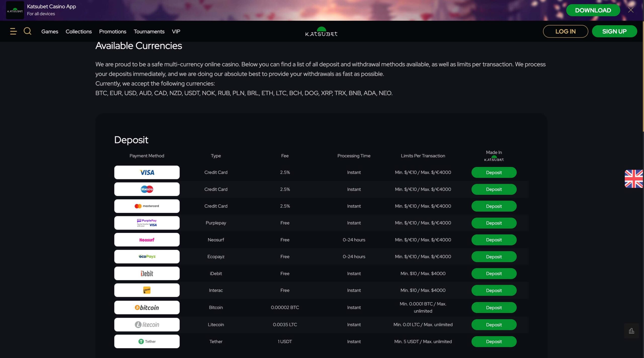Click the 'Limits Per Transaction' column header
The width and height of the screenshot is (644, 358).
point(423,156)
